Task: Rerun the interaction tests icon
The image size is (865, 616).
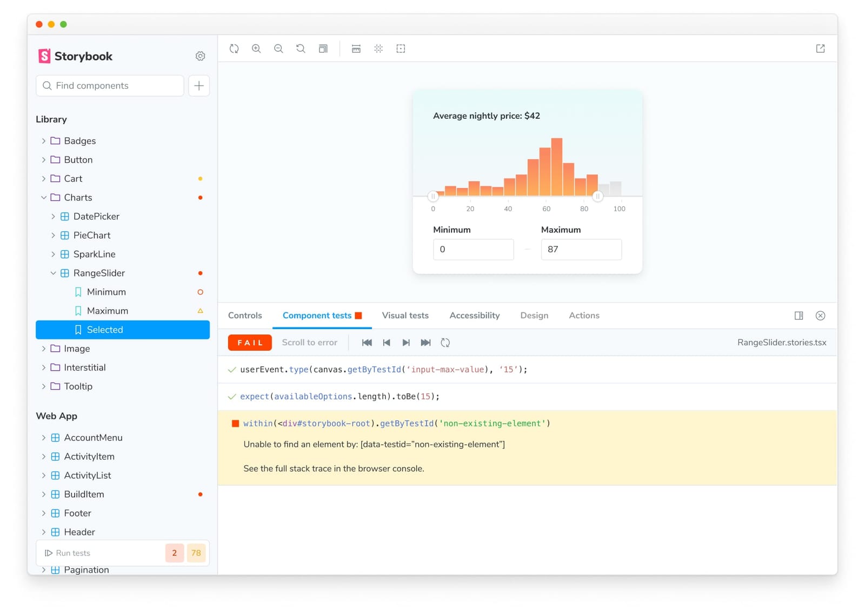Action: [x=445, y=343]
